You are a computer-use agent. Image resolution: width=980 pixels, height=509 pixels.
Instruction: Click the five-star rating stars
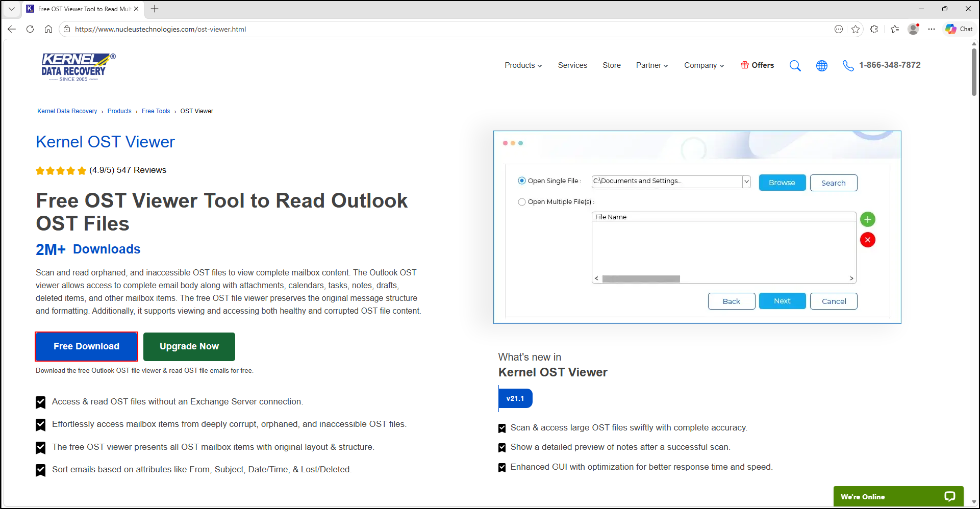tap(61, 170)
